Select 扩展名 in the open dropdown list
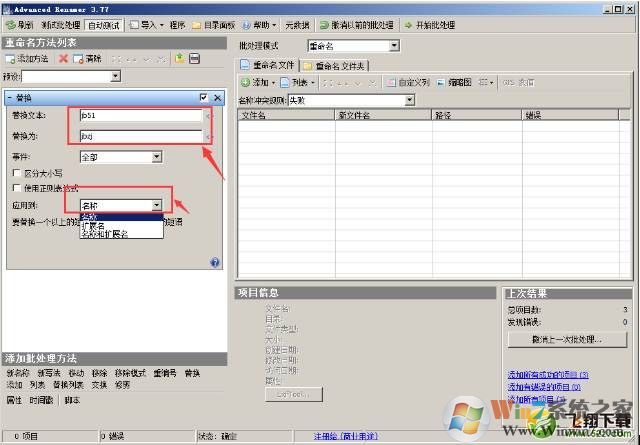The width and height of the screenshot is (640, 445). [93, 226]
